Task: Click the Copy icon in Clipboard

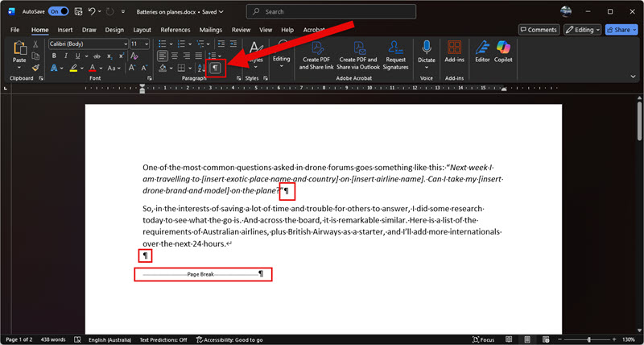Action: click(x=35, y=56)
